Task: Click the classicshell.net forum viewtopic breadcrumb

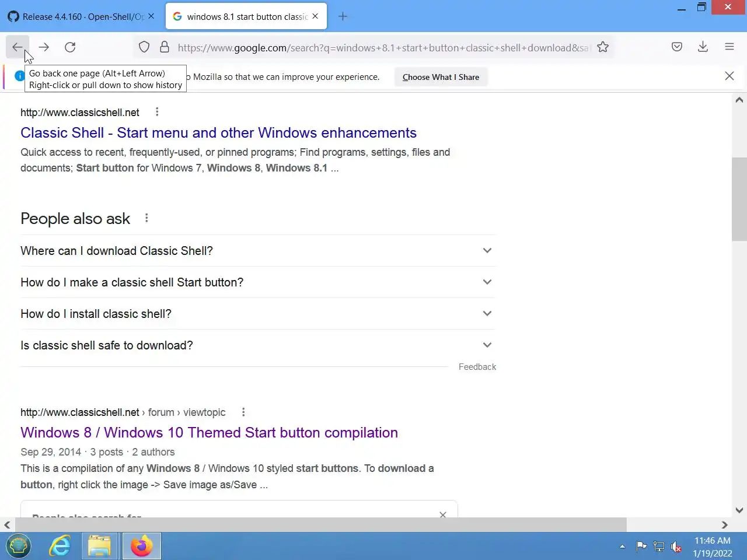Action: [123, 412]
